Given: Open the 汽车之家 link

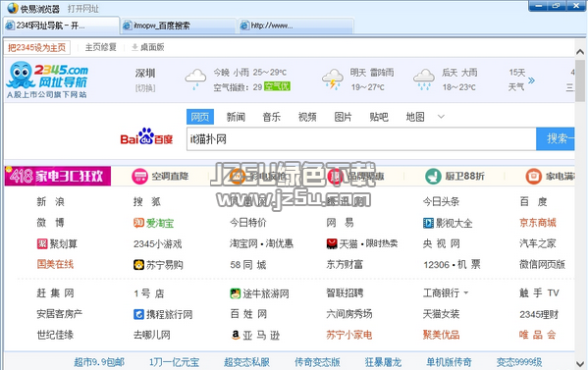Looking at the screenshot, I should (538, 243).
